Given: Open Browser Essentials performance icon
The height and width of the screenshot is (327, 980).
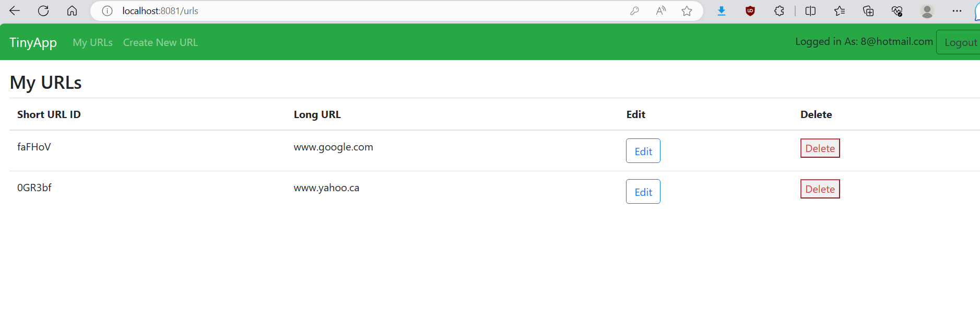Looking at the screenshot, I should point(898,10).
